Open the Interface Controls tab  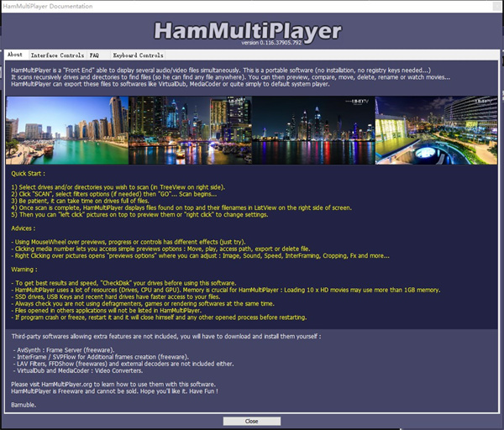coord(57,55)
